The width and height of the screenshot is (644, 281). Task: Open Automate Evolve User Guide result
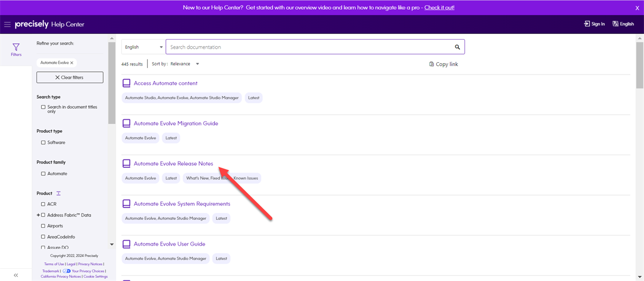tap(170, 244)
